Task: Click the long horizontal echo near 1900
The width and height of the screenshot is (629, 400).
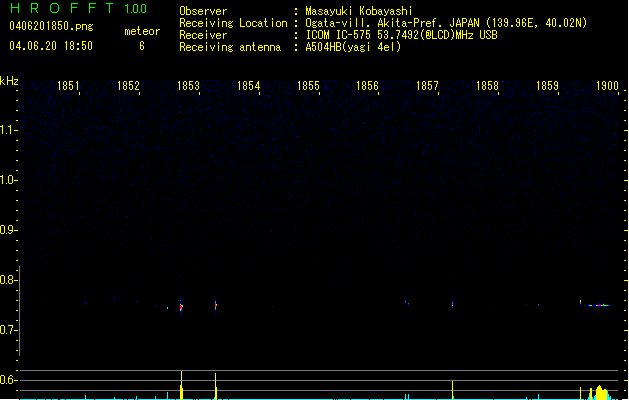Action: [x=599, y=305]
